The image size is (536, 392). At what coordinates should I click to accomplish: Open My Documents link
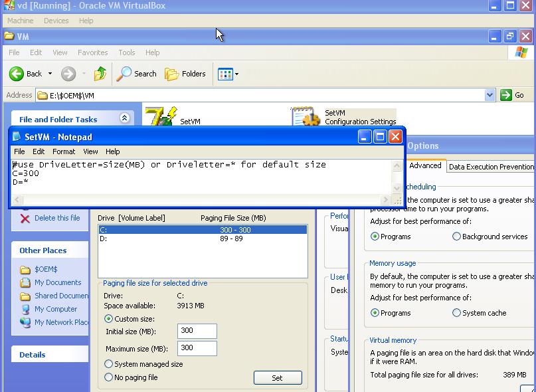[x=58, y=282]
